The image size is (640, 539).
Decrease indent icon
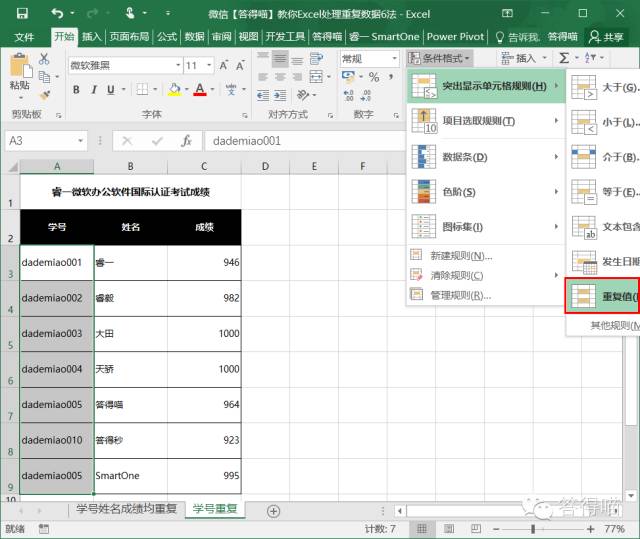[x=263, y=95]
